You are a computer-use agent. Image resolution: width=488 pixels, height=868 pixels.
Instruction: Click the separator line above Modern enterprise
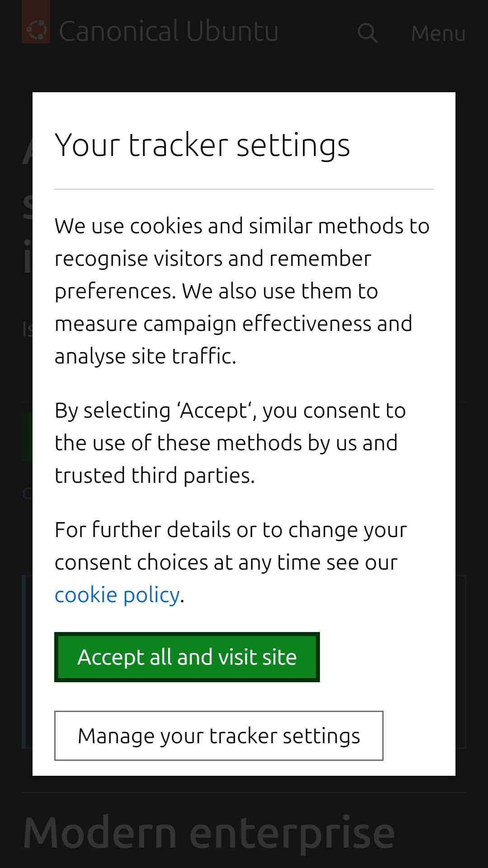[x=244, y=793]
